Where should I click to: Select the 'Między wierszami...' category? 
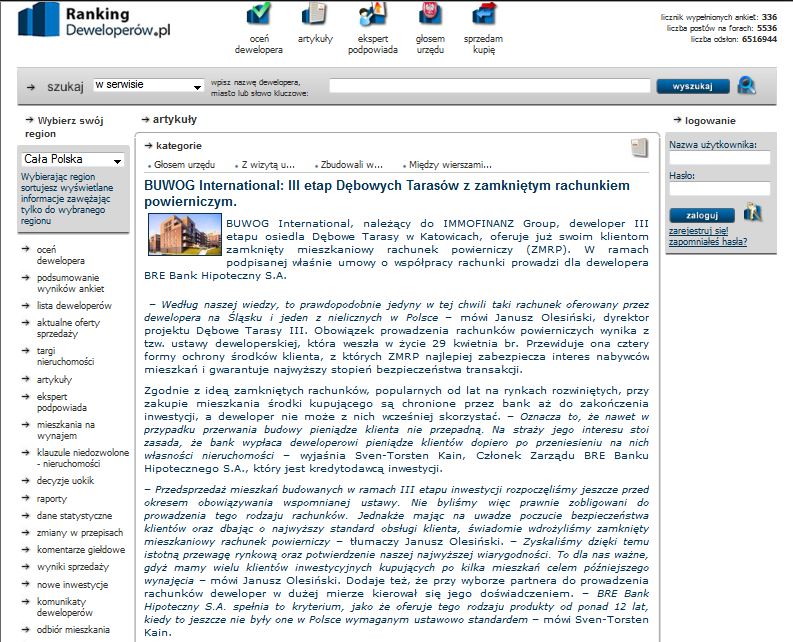450,165
